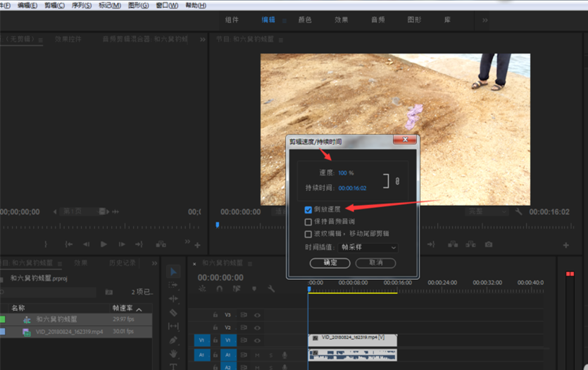Open the 序列(S) menu
588x370 pixels.
(x=82, y=5)
